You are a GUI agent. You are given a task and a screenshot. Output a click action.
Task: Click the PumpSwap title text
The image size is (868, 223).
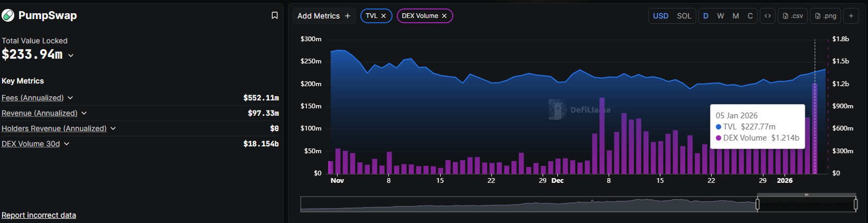[x=48, y=15]
